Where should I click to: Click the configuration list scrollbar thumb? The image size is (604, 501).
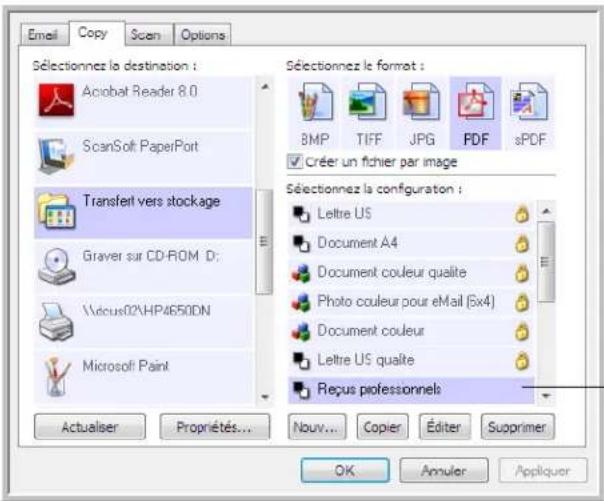tap(545, 262)
